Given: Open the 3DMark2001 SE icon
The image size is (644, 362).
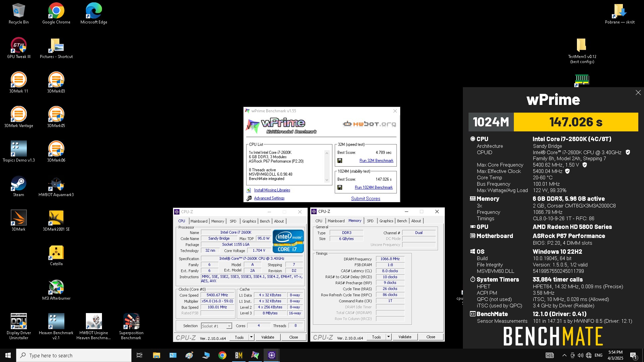Looking at the screenshot, I should tap(56, 221).
